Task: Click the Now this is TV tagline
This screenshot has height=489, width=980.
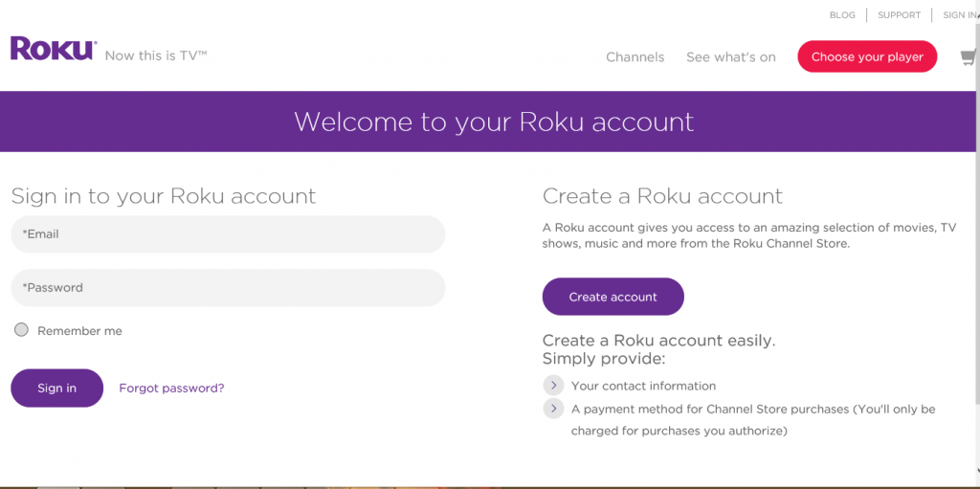Action: coord(156,56)
